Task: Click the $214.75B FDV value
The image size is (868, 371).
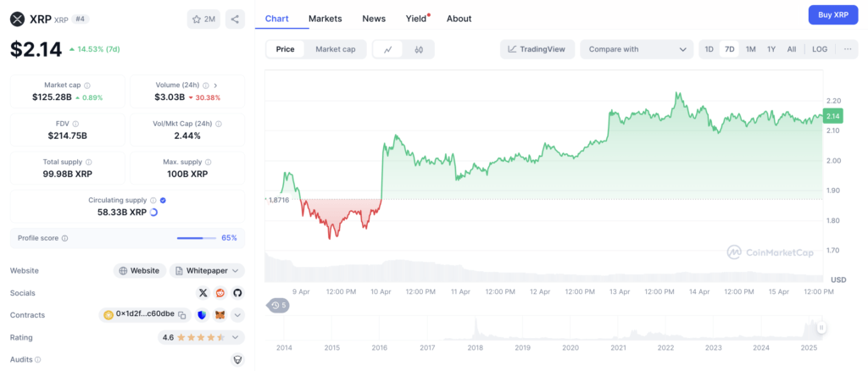Action: [x=68, y=136]
